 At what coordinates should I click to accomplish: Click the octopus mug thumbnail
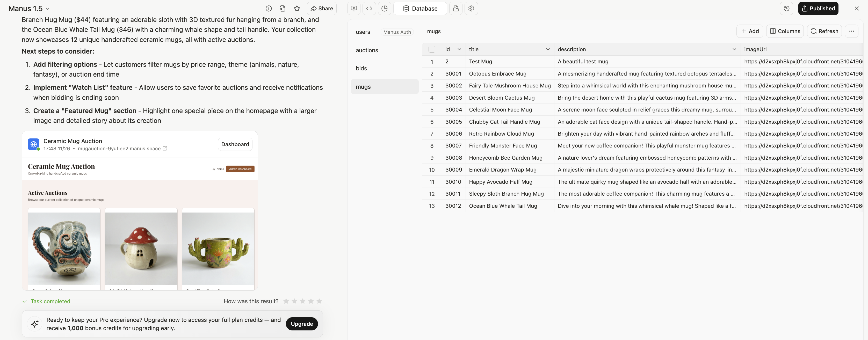point(64,248)
